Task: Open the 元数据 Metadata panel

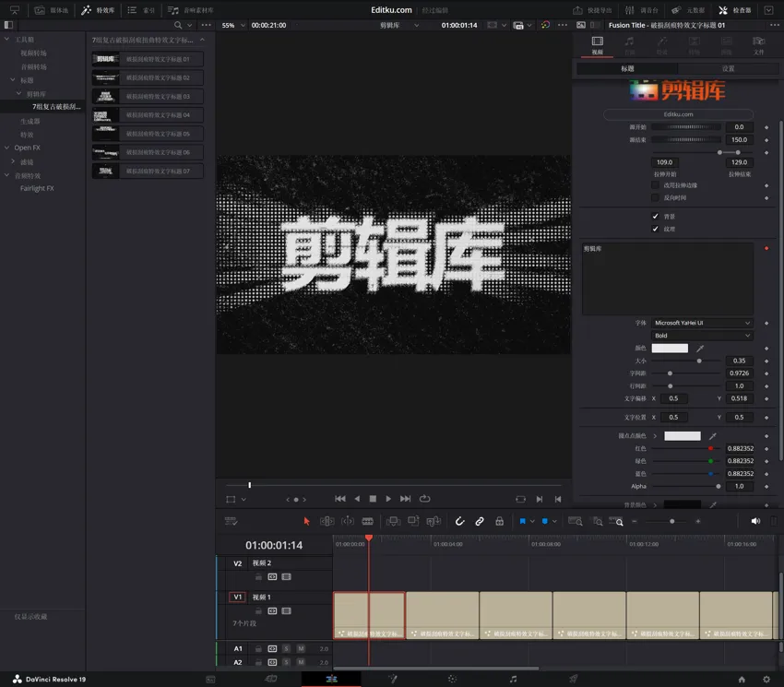Action: pyautogui.click(x=688, y=10)
